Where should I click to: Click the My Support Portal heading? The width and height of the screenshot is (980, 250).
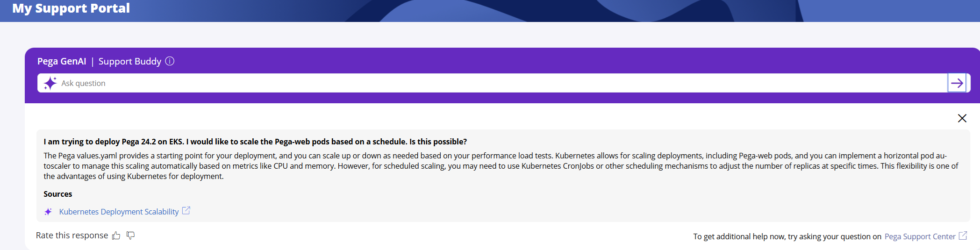[71, 8]
